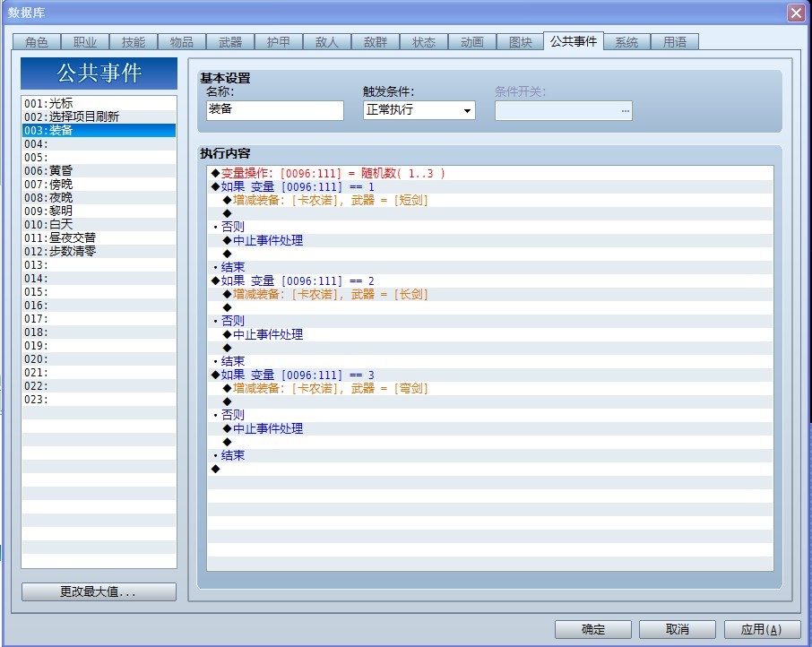Select empty list entry 023
812x647 pixels.
pyautogui.click(x=99, y=400)
